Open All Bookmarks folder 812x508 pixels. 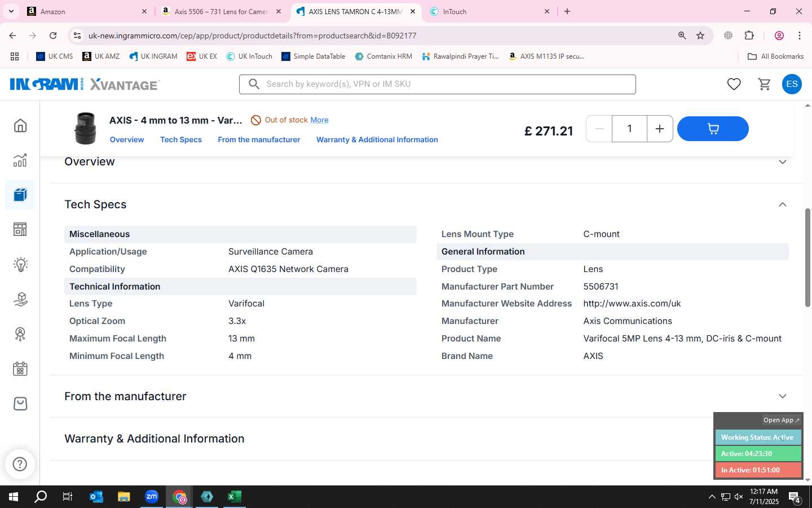tap(775, 56)
